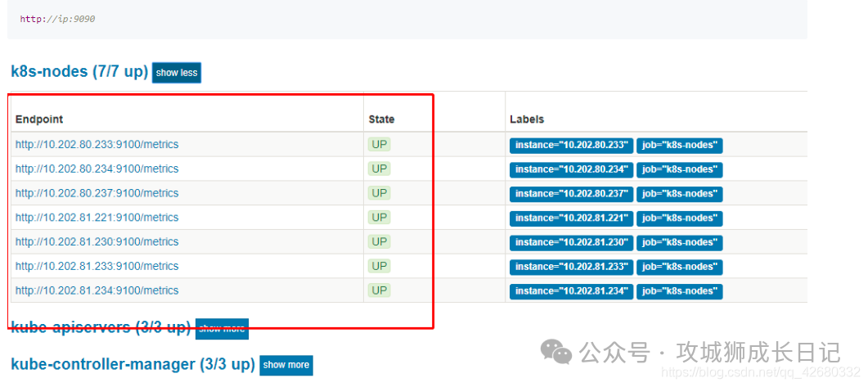This screenshot has height=387, width=868.
Task: Click label instance="10.202.80.233"
Action: [571, 146]
